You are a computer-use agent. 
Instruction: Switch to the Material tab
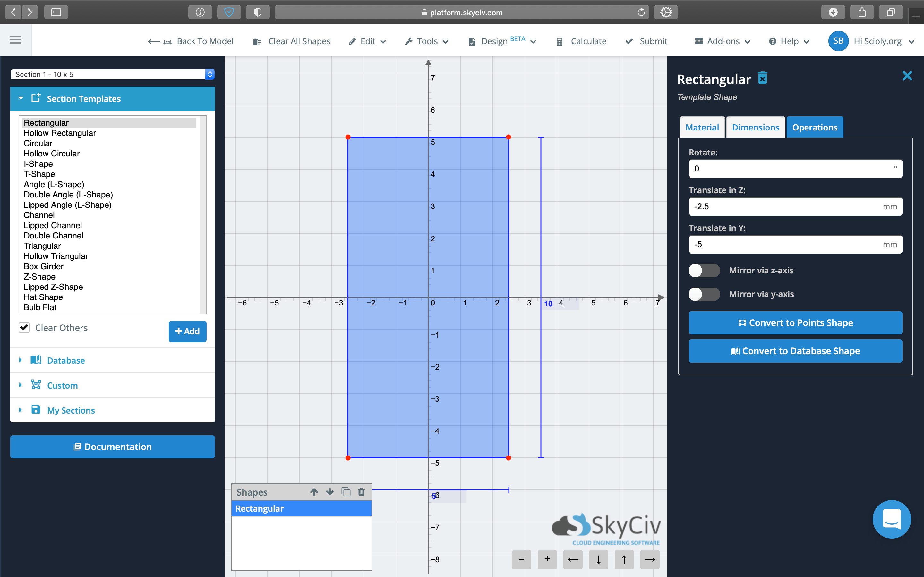pyautogui.click(x=702, y=128)
